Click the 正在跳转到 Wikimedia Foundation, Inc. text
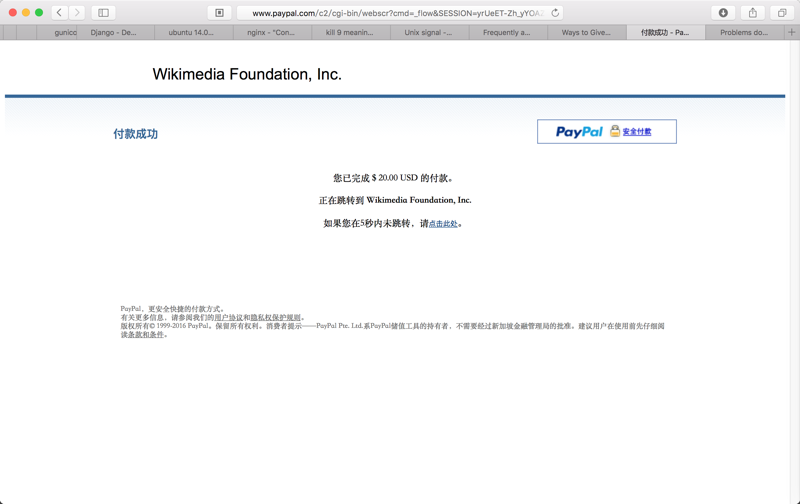The image size is (800, 504). click(395, 200)
